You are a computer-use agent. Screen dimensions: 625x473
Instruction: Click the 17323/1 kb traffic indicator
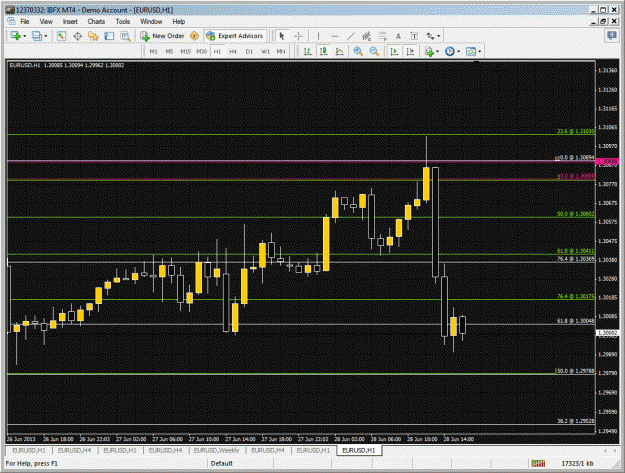577,463
